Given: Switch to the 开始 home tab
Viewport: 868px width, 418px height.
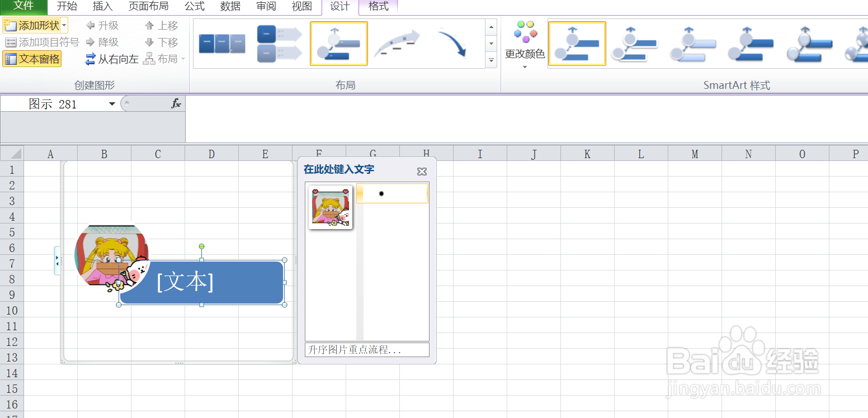Looking at the screenshot, I should click(67, 7).
